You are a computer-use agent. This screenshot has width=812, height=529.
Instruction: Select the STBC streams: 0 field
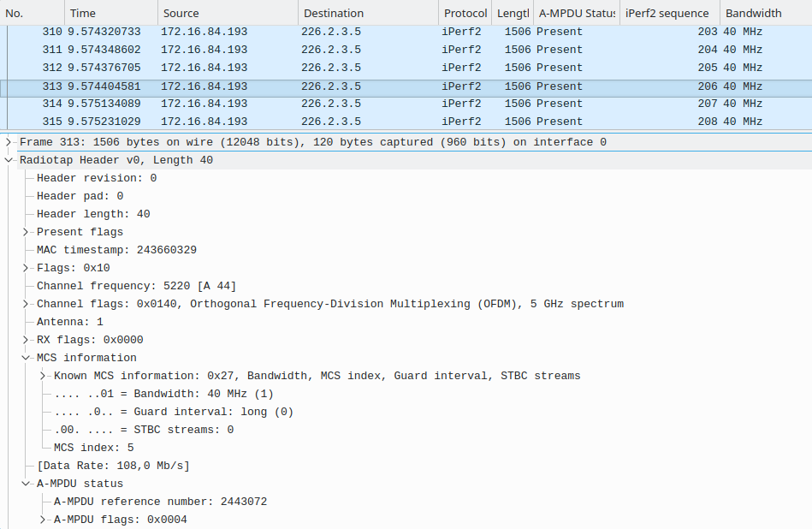pos(144,430)
